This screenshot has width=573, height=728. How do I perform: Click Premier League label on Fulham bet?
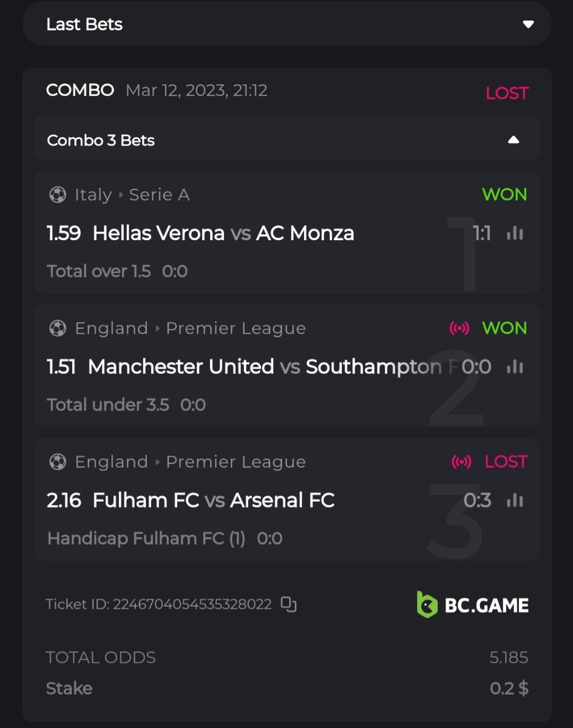(236, 462)
